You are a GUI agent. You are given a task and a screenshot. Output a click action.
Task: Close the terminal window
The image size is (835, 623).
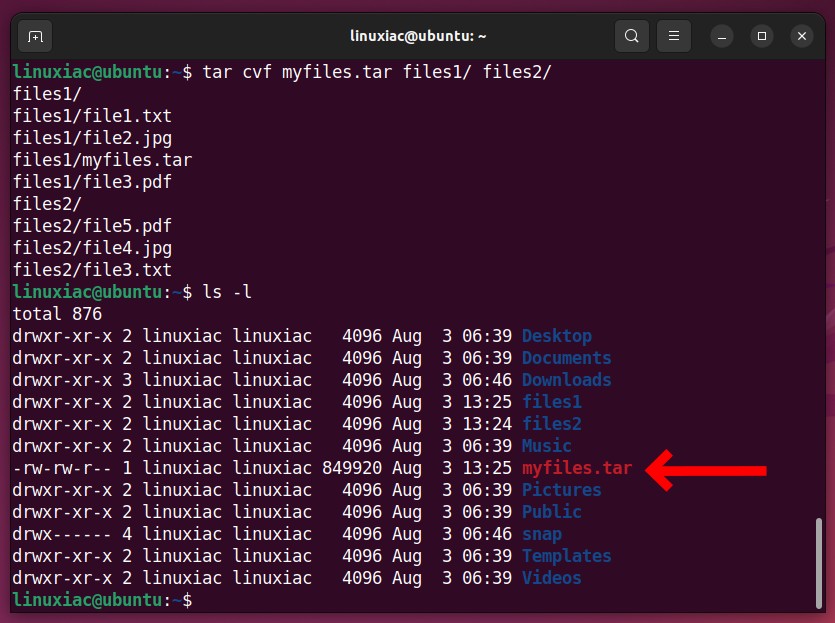coord(802,36)
